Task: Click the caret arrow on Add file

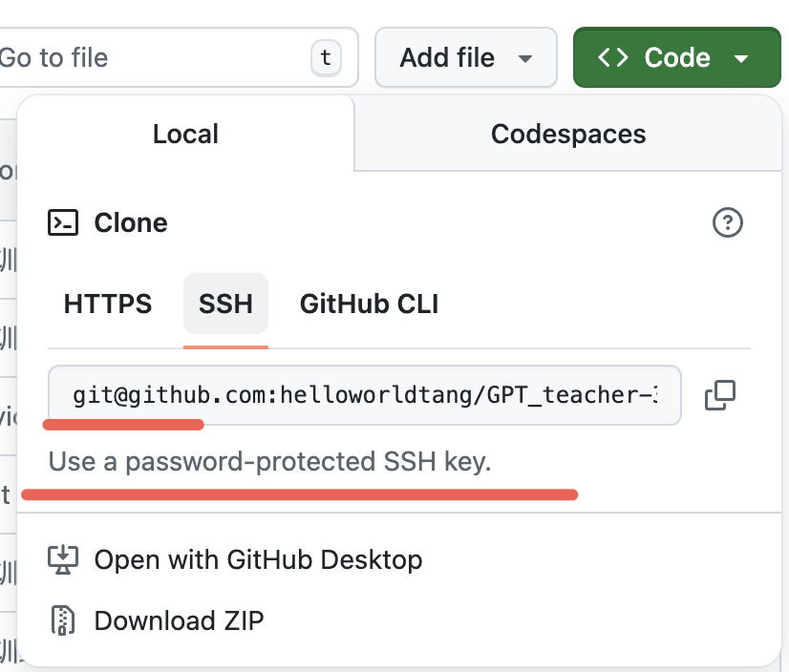Action: [523, 59]
